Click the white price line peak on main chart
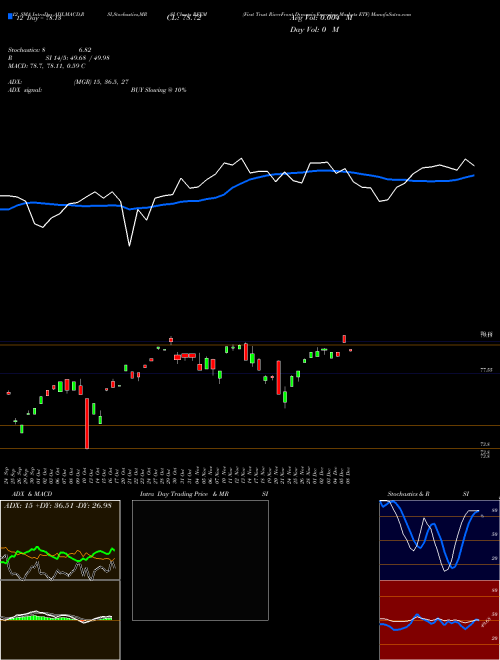The width and height of the screenshot is (500, 660). (x=241, y=159)
